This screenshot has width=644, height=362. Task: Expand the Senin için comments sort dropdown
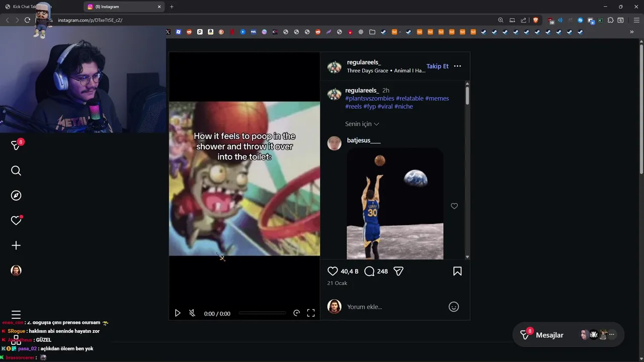[362, 124]
